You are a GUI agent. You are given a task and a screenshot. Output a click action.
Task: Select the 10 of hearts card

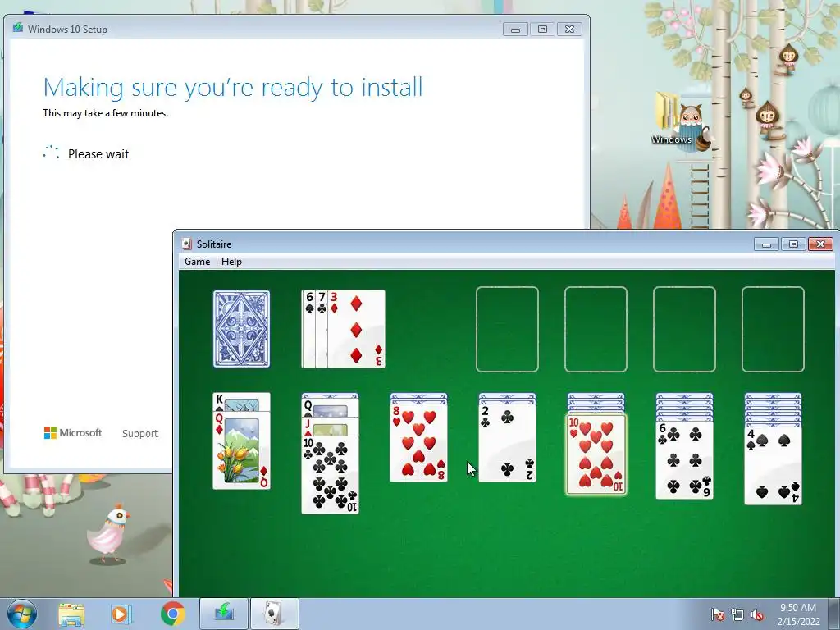click(x=596, y=454)
